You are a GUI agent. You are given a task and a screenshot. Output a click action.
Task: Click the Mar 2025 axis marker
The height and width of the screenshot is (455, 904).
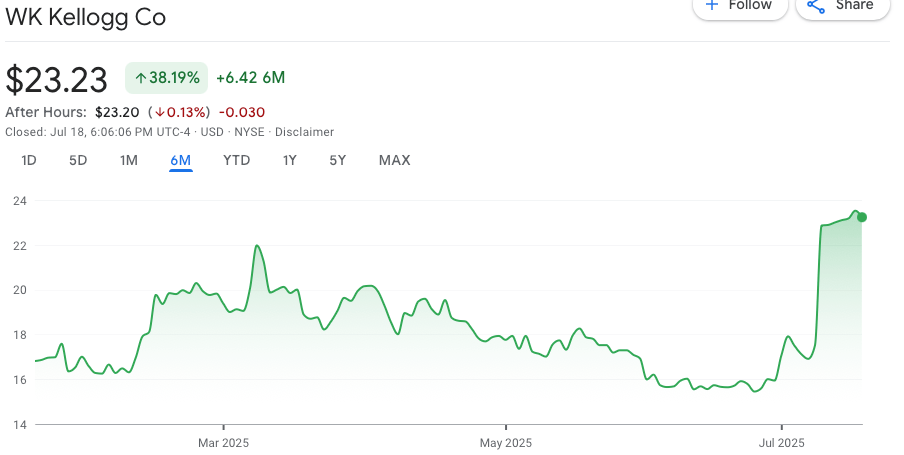223,443
